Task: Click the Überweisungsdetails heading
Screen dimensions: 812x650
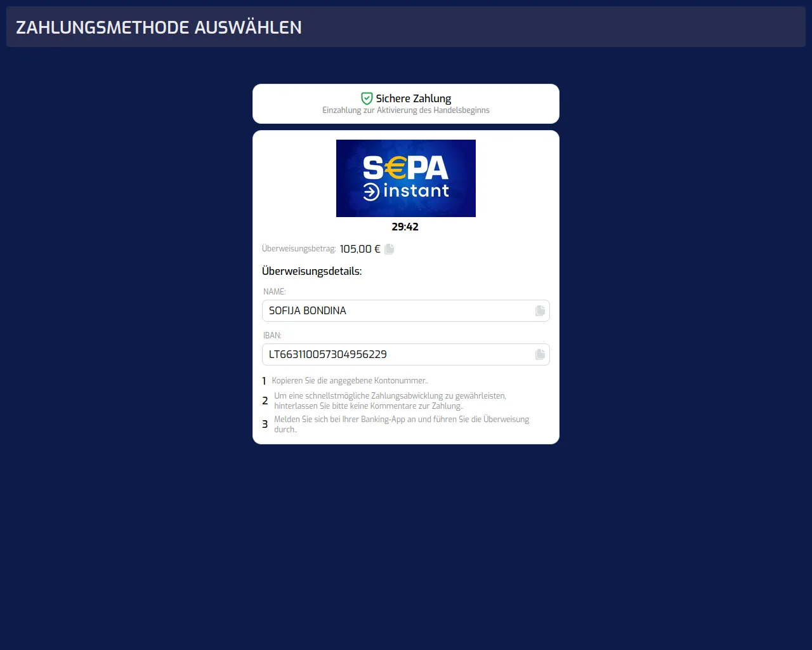Action: click(312, 271)
